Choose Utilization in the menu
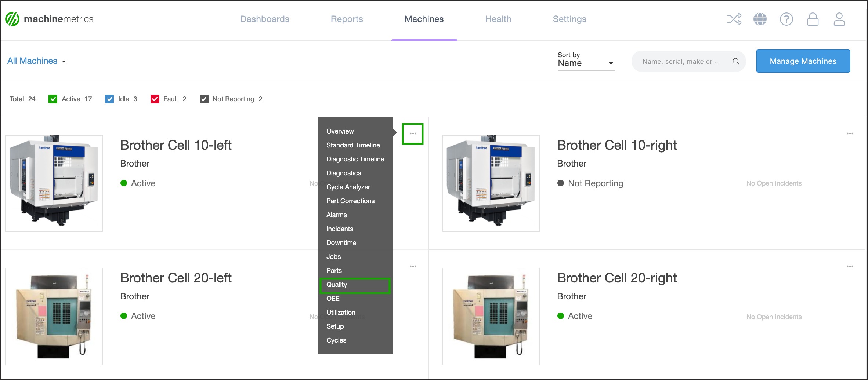The height and width of the screenshot is (380, 868). [x=341, y=313]
